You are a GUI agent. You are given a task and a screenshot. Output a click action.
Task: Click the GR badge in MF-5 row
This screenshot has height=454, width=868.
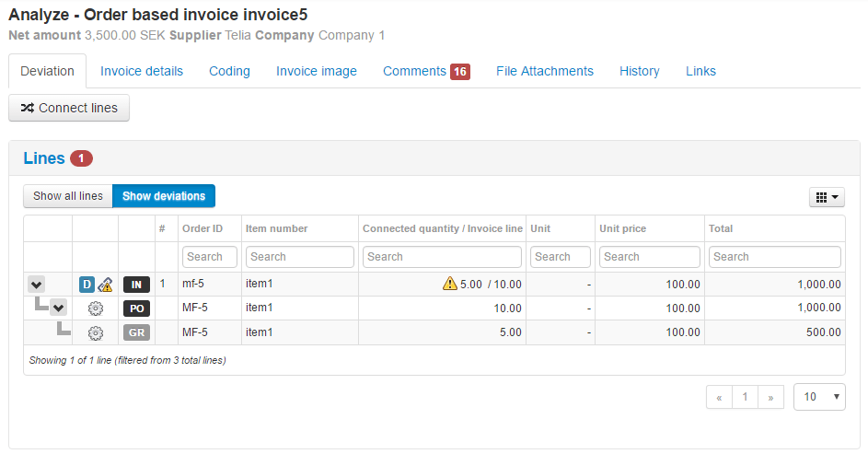coord(136,332)
